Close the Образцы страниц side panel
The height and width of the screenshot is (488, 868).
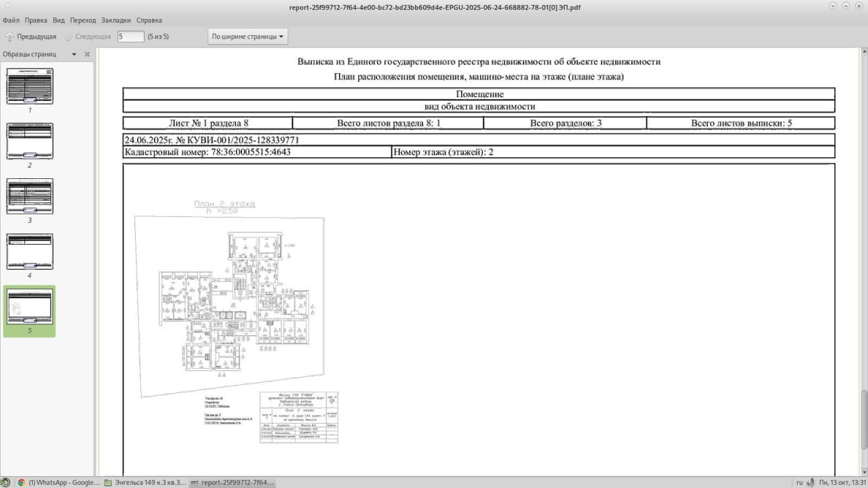pos(87,54)
